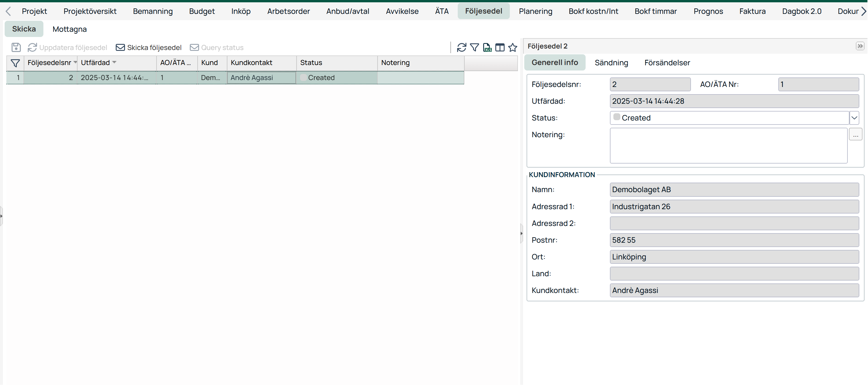The height and width of the screenshot is (386, 868).
Task: Switch to the Mottagna tab
Action: pyautogui.click(x=69, y=29)
